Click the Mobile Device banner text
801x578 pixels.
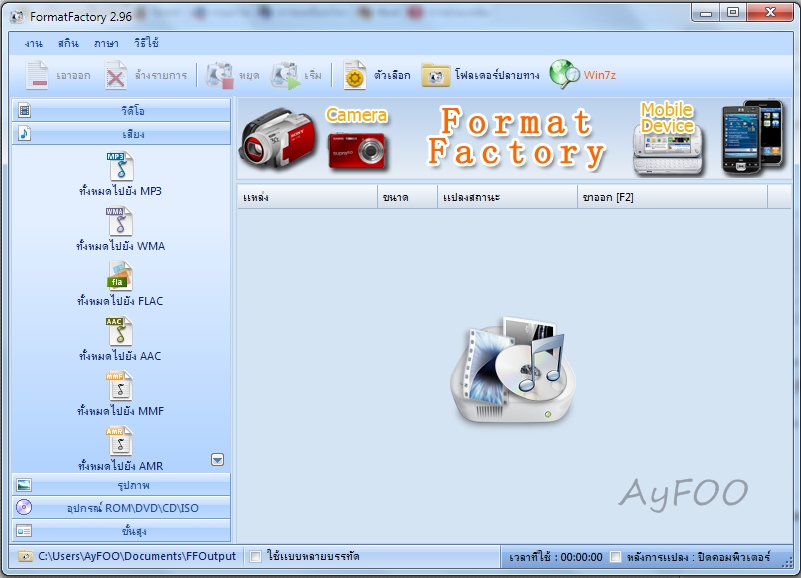click(x=667, y=118)
